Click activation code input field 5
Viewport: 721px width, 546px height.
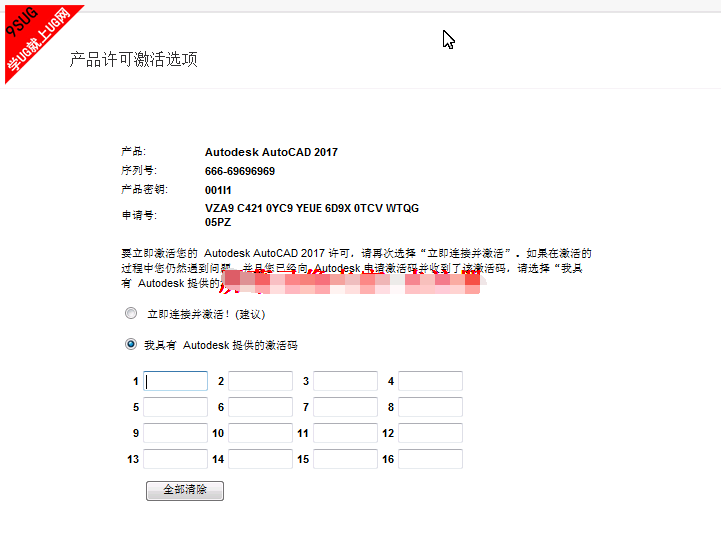(x=176, y=407)
